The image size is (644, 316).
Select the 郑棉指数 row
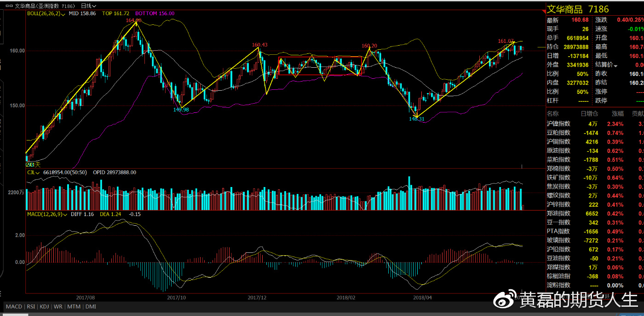pyautogui.click(x=595, y=169)
